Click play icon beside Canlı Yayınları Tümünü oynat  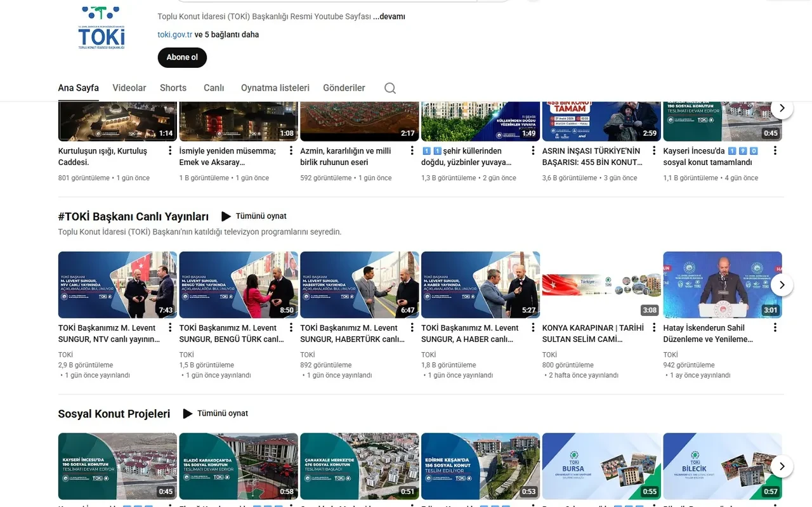point(226,216)
